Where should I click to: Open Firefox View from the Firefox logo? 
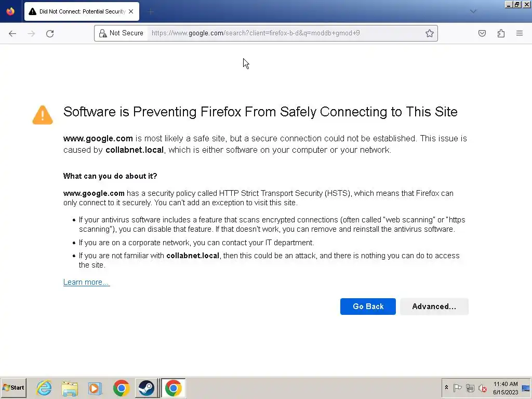pyautogui.click(x=10, y=11)
